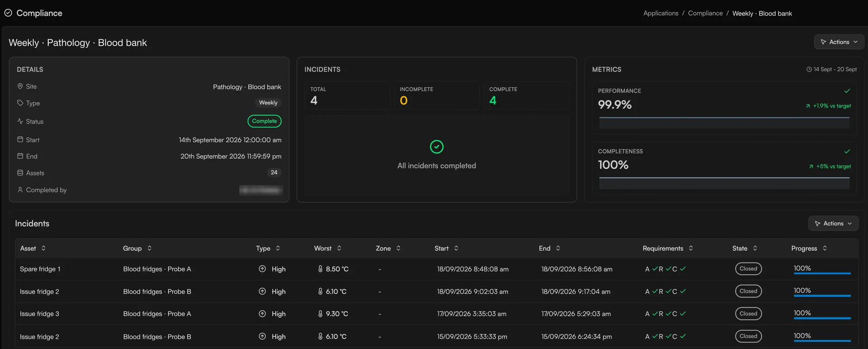
Task: Click the Total incidents card showing 4
Action: [x=347, y=96]
